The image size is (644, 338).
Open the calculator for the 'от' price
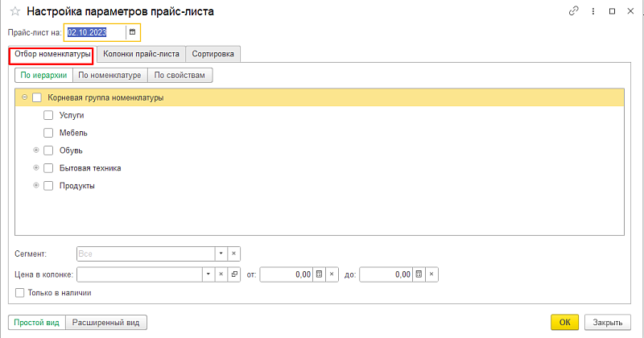tap(319, 274)
